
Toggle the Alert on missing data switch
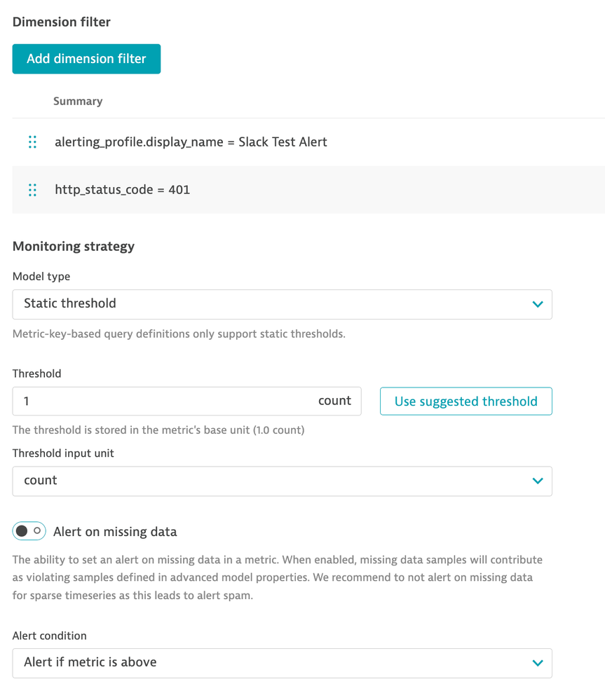pos(29,531)
